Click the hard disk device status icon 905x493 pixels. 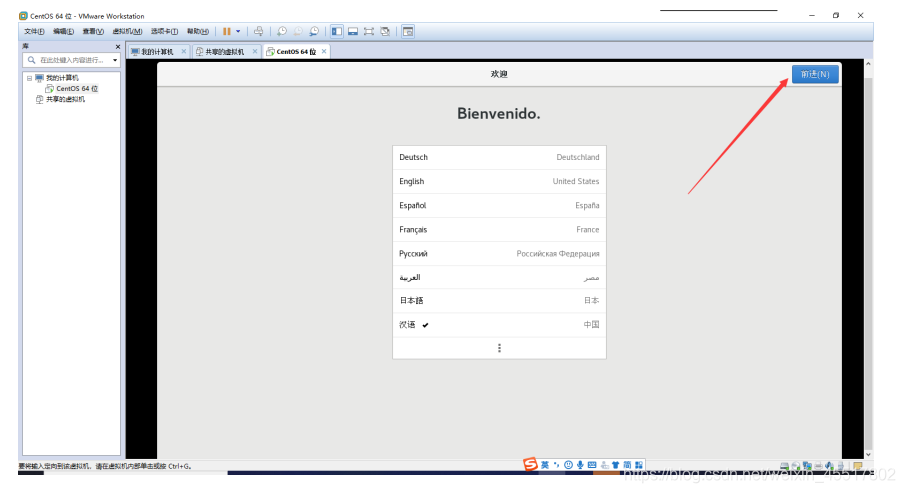[x=784, y=466]
